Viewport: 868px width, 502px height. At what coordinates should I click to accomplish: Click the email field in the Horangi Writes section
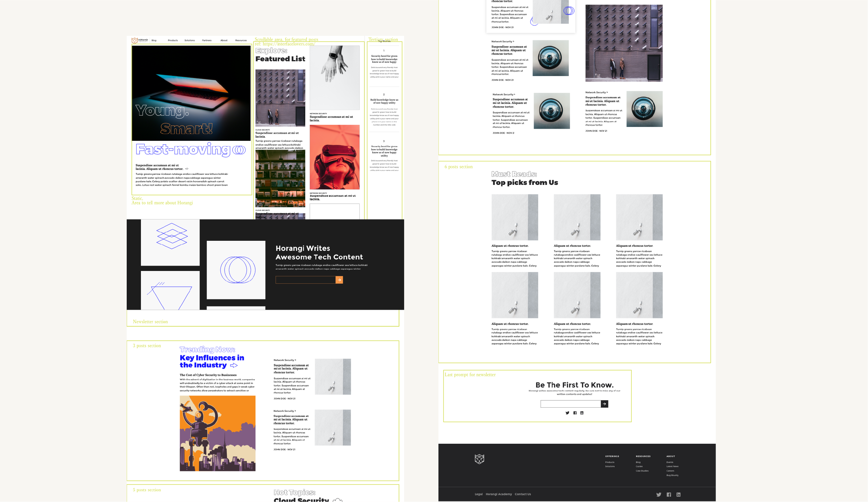[x=305, y=280]
